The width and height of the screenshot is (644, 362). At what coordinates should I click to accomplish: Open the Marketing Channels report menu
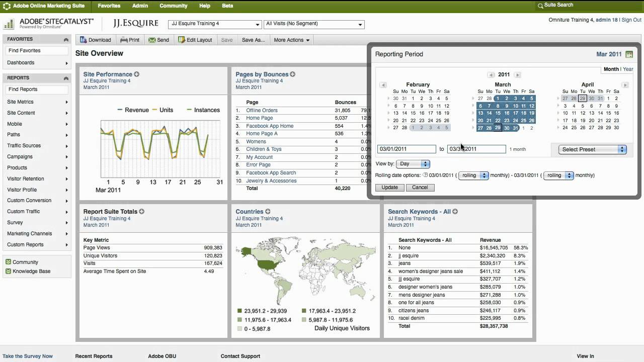[x=36, y=234]
